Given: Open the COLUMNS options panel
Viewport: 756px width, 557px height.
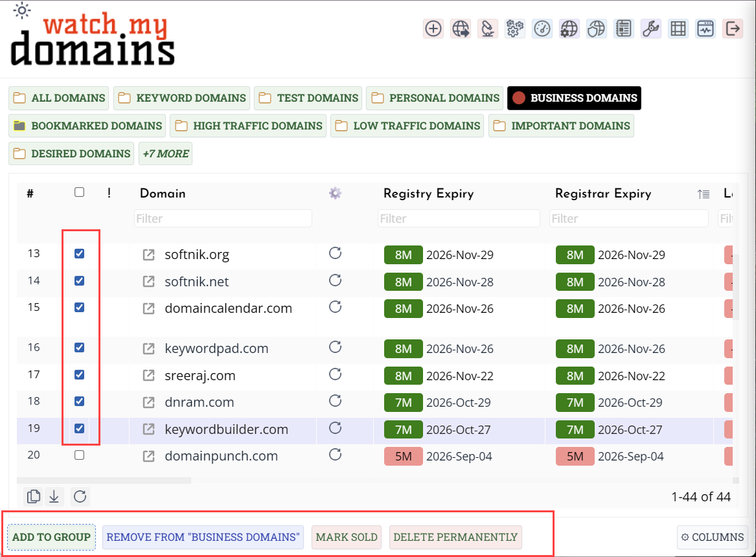Looking at the screenshot, I should [x=712, y=537].
